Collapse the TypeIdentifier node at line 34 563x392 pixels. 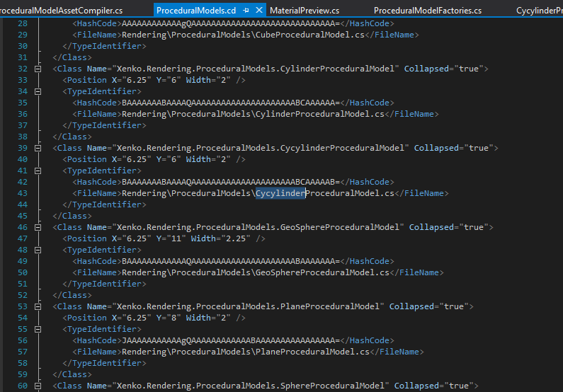38,91
